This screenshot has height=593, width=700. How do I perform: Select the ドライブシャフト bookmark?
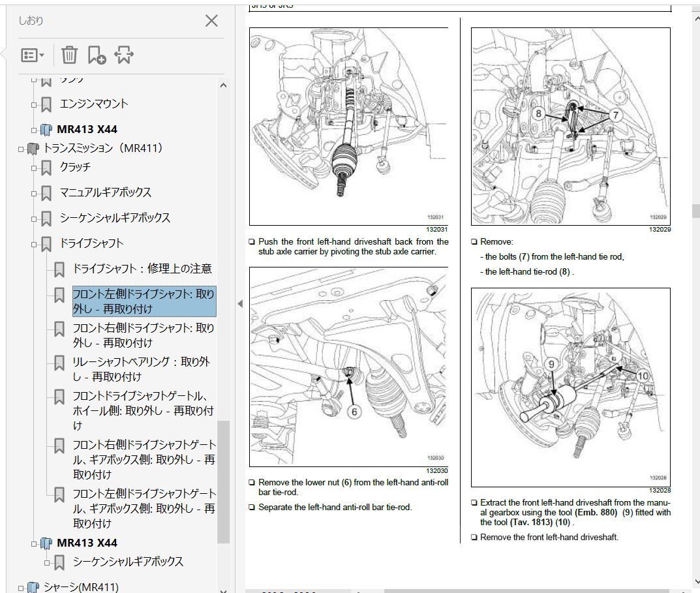point(91,243)
